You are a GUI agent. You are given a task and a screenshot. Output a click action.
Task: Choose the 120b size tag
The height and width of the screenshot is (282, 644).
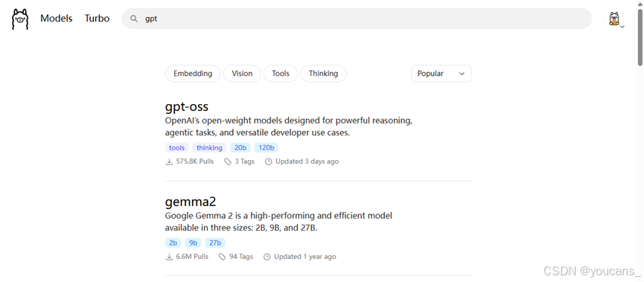(x=267, y=148)
